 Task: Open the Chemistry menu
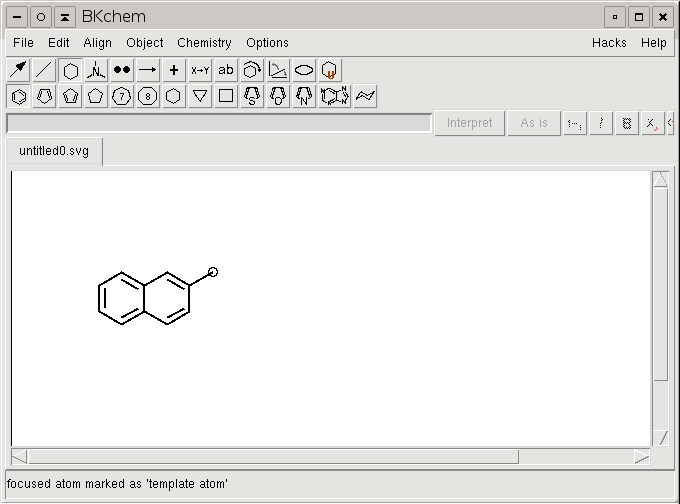pos(204,43)
